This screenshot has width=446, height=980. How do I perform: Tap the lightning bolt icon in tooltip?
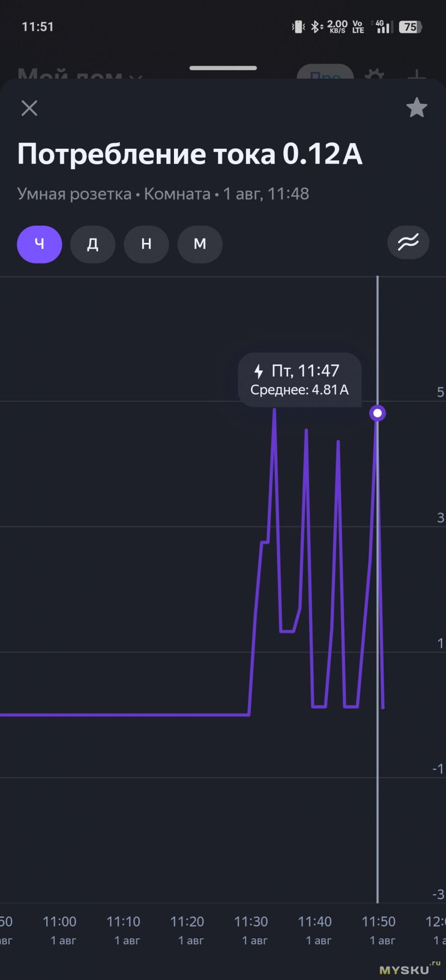pyautogui.click(x=259, y=371)
